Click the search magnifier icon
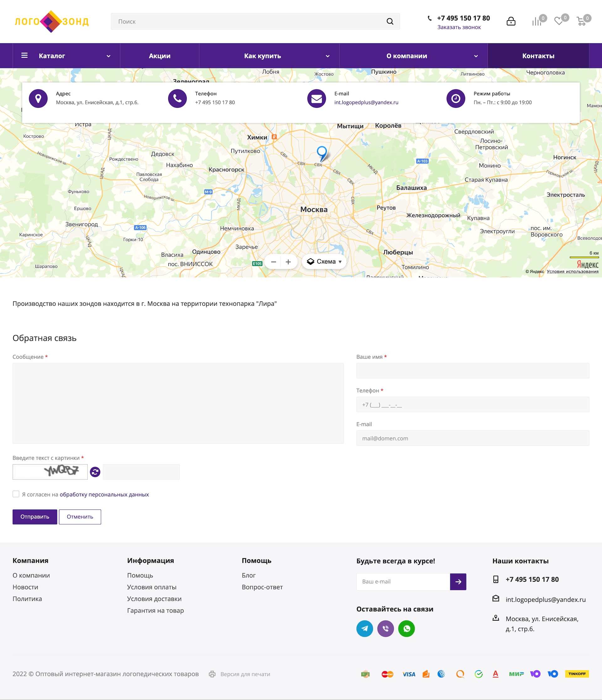602x700 pixels. (390, 21)
